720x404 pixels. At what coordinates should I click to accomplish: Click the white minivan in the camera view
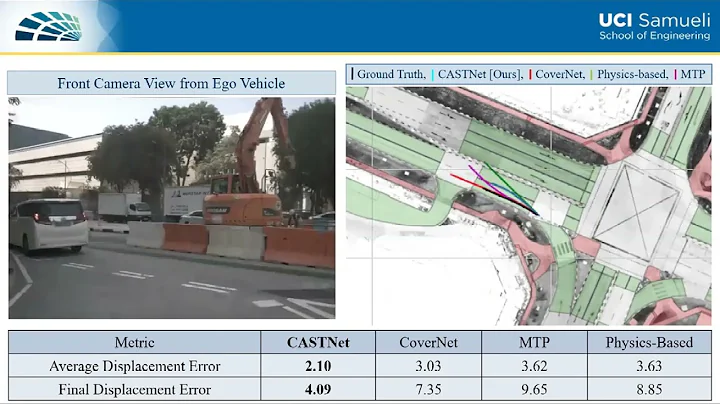48,226
